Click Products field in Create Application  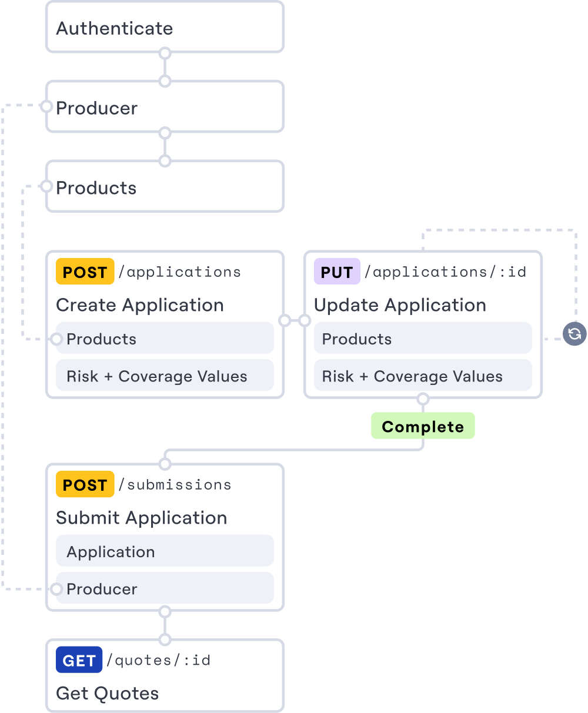165,339
